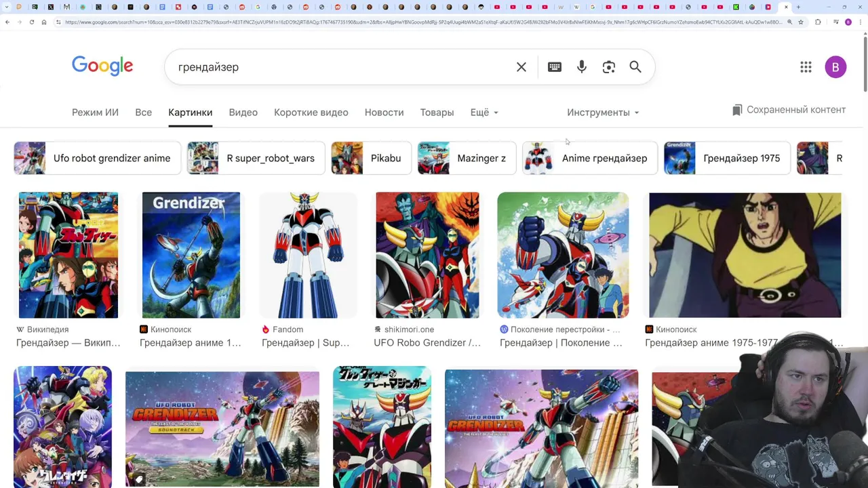Image resolution: width=868 pixels, height=488 pixels.
Task: Open the Google account avatar
Action: click(835, 67)
